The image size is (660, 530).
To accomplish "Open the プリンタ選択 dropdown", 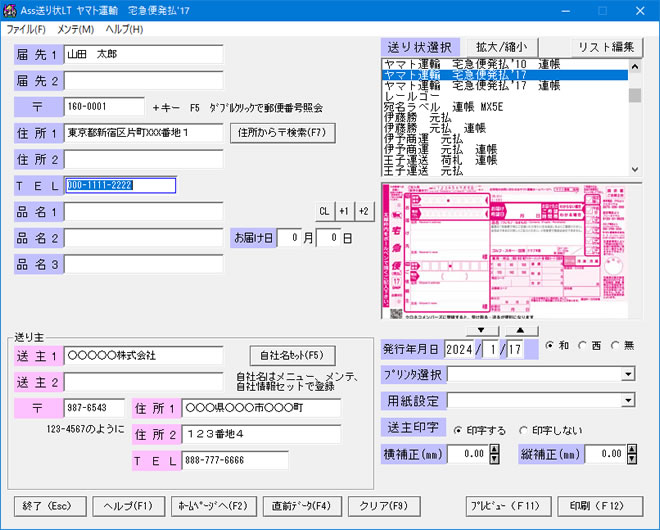I will click(628, 375).
